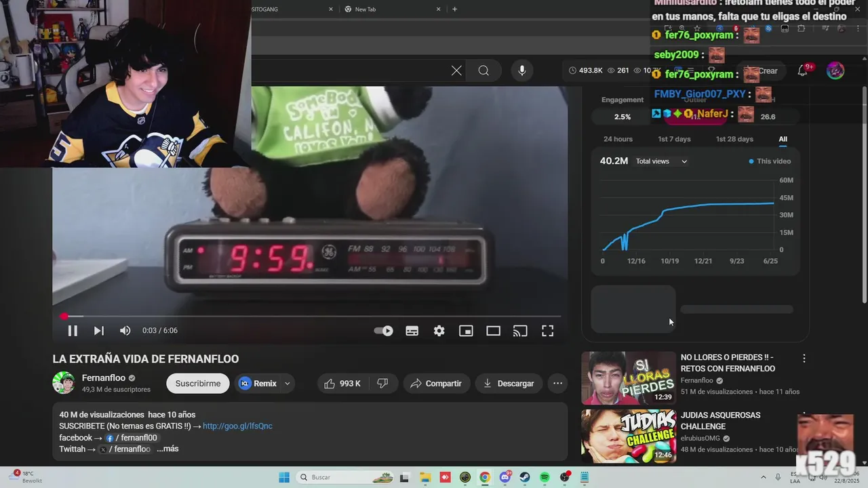Select the 1st 28 days tab
The image size is (868, 488).
pos(734,139)
